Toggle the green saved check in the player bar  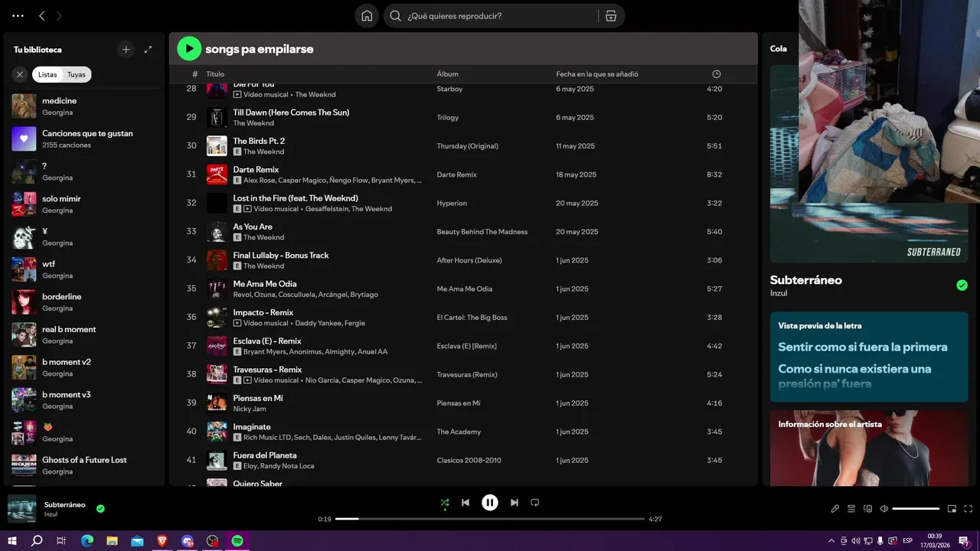[100, 508]
